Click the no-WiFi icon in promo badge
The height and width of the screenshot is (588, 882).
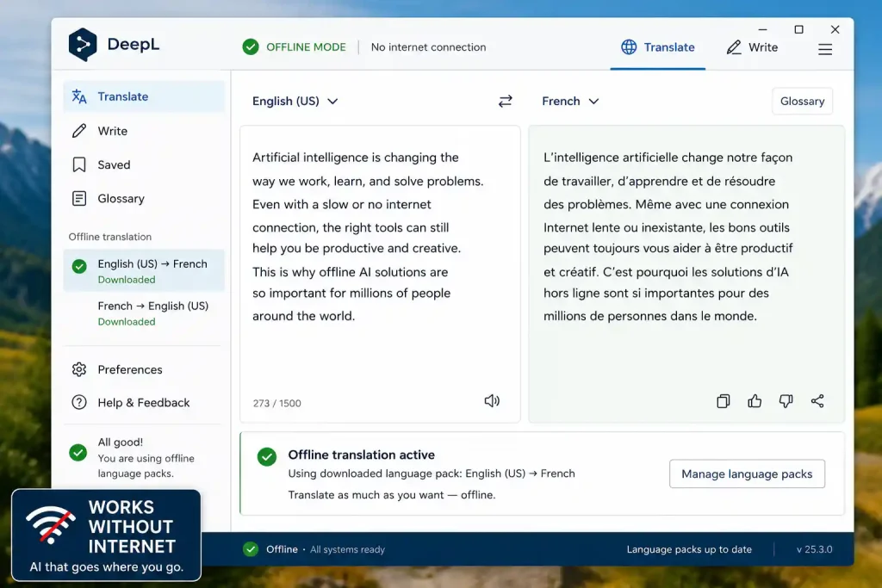[x=51, y=524]
